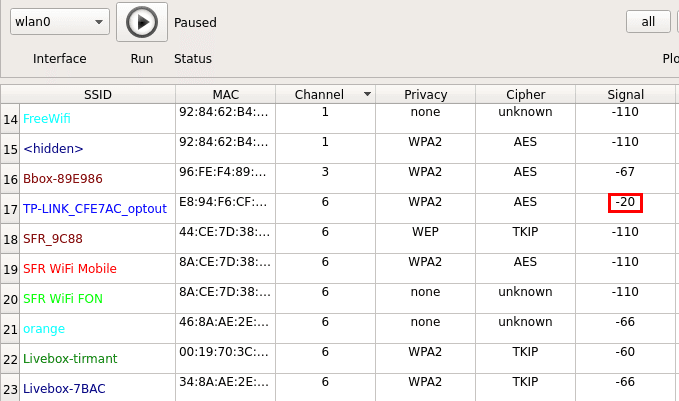This screenshot has height=401, width=679.
Task: Click the Paused status text
Action: coord(195,23)
